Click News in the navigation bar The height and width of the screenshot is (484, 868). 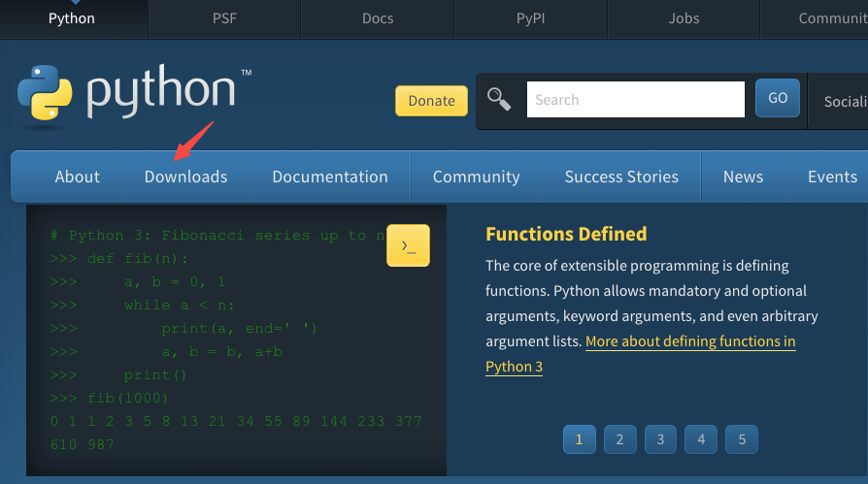point(743,177)
